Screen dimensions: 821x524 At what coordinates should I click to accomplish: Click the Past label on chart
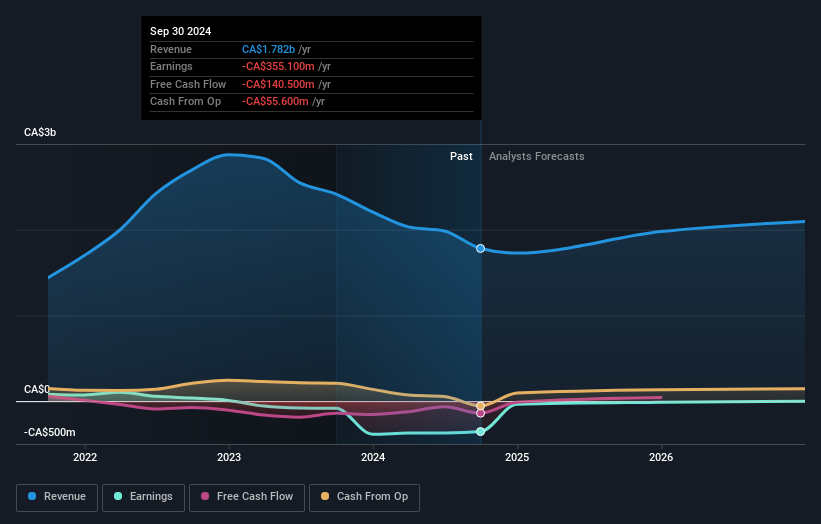[461, 156]
